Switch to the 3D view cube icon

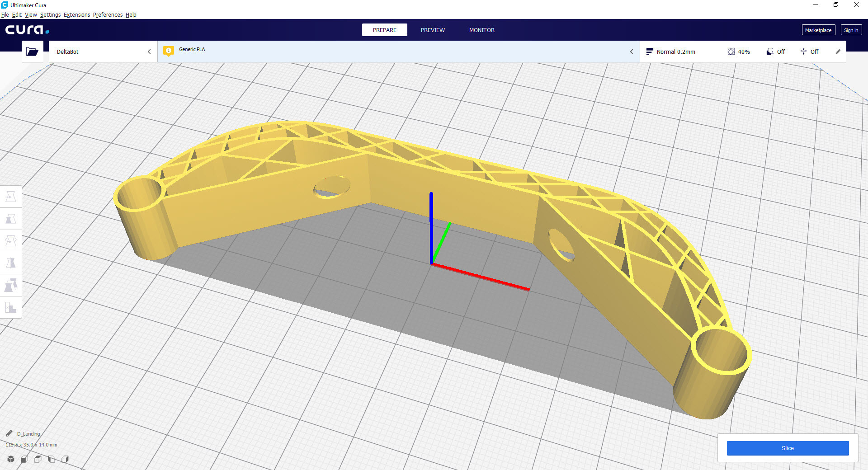pos(11,459)
